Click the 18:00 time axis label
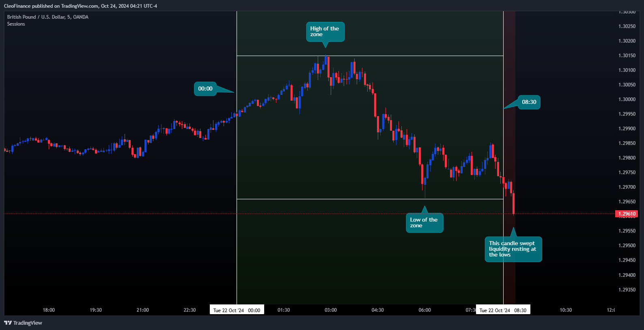The width and height of the screenshot is (644, 330). 49,310
